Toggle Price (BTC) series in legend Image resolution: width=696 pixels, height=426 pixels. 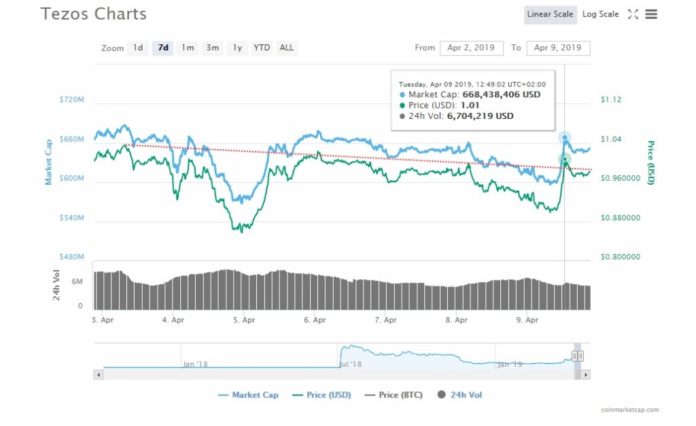pos(393,394)
